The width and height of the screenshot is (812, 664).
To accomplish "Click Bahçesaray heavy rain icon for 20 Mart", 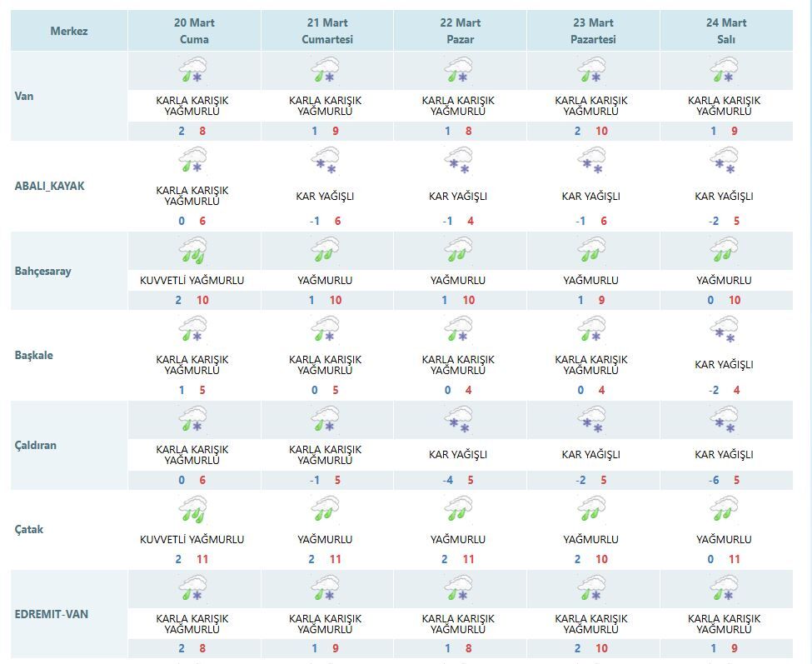I will click(193, 250).
